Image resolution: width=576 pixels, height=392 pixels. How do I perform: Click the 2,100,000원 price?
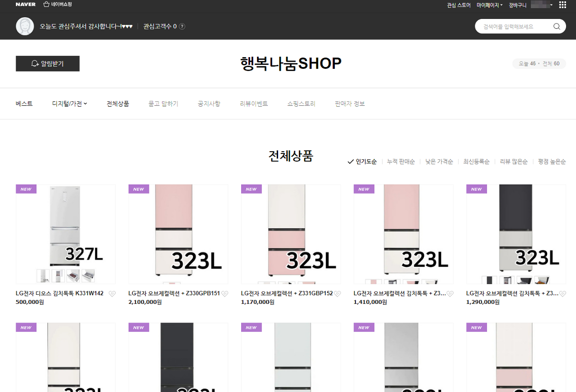click(x=145, y=302)
